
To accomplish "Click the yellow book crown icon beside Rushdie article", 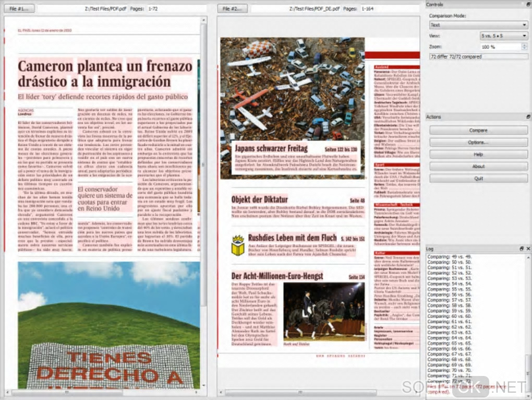I will click(x=238, y=245).
